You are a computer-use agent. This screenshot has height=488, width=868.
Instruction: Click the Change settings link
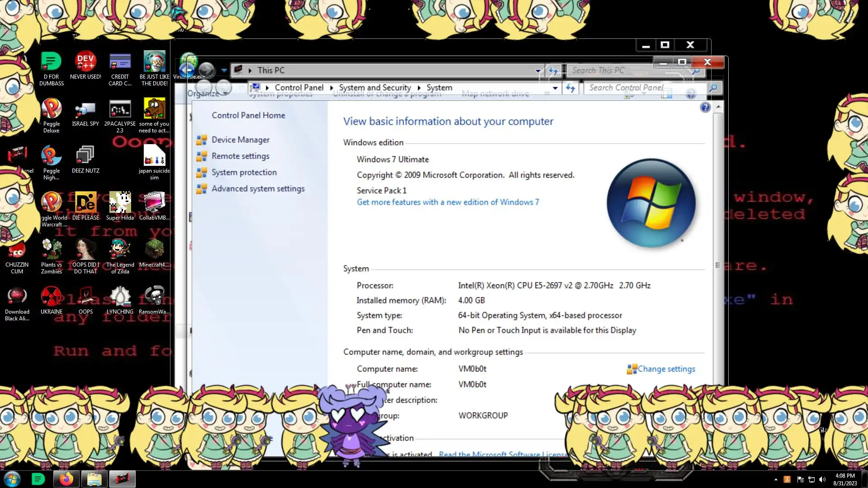666,369
